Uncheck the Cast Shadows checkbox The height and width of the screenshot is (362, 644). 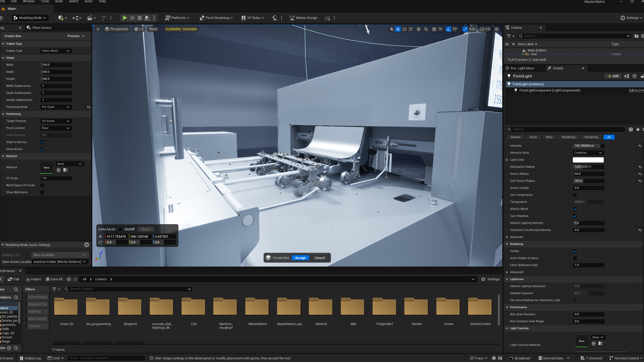click(x=575, y=216)
